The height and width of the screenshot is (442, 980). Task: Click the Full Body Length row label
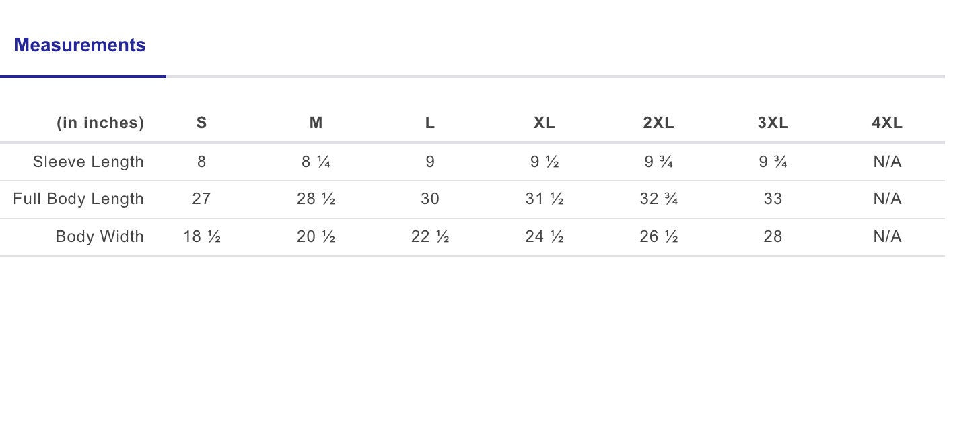point(78,199)
